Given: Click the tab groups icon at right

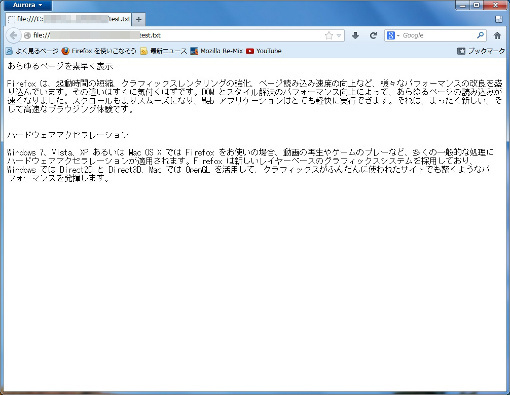Looking at the screenshot, I should coord(498,19).
